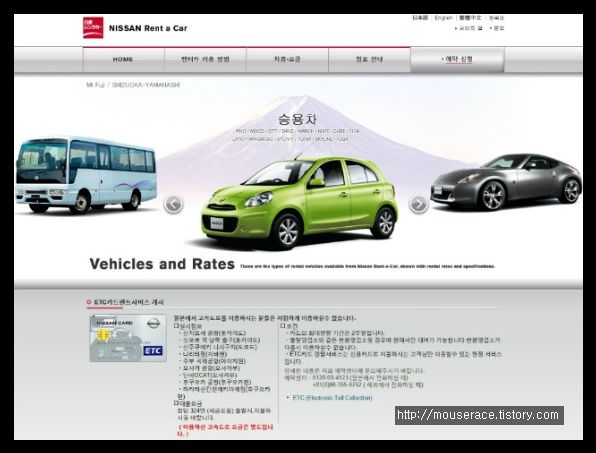The width and height of the screenshot is (596, 453).
Task: Click the Vehicles and Rates heading
Action: pyautogui.click(x=162, y=264)
